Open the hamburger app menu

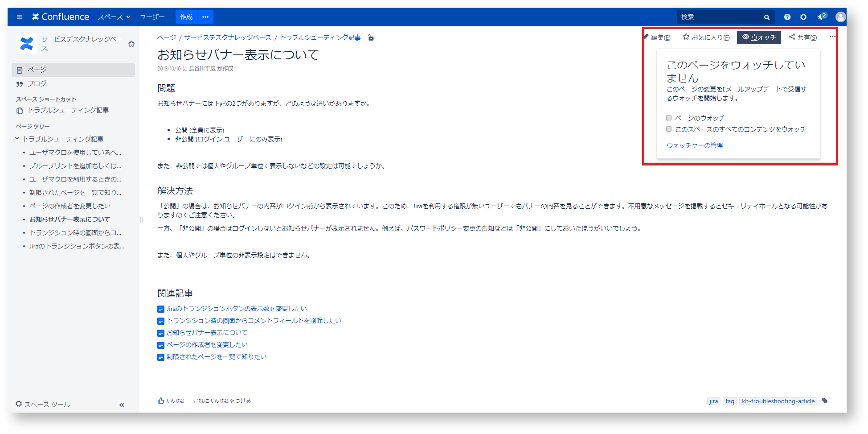click(19, 17)
